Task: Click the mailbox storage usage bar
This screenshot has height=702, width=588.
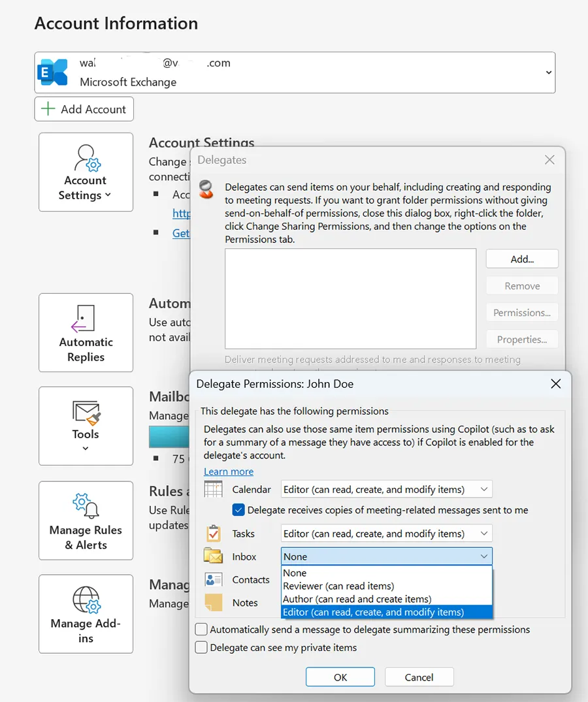Action: pyautogui.click(x=169, y=436)
